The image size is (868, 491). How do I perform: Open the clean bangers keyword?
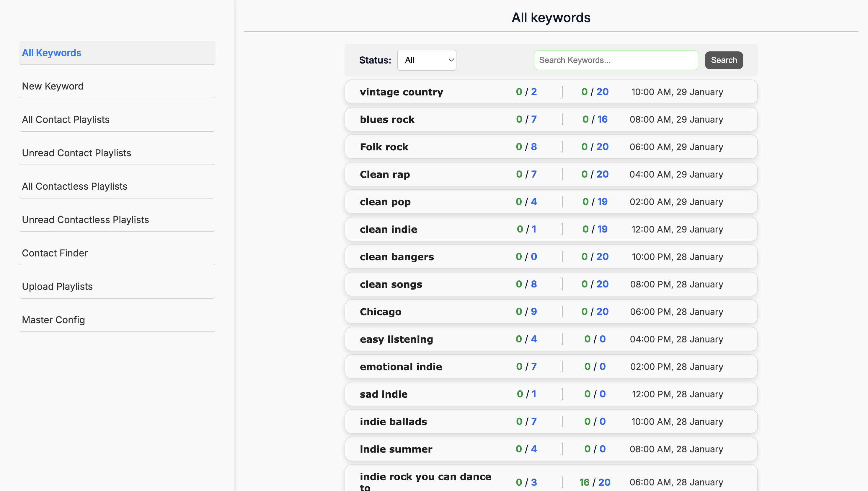[551, 257]
